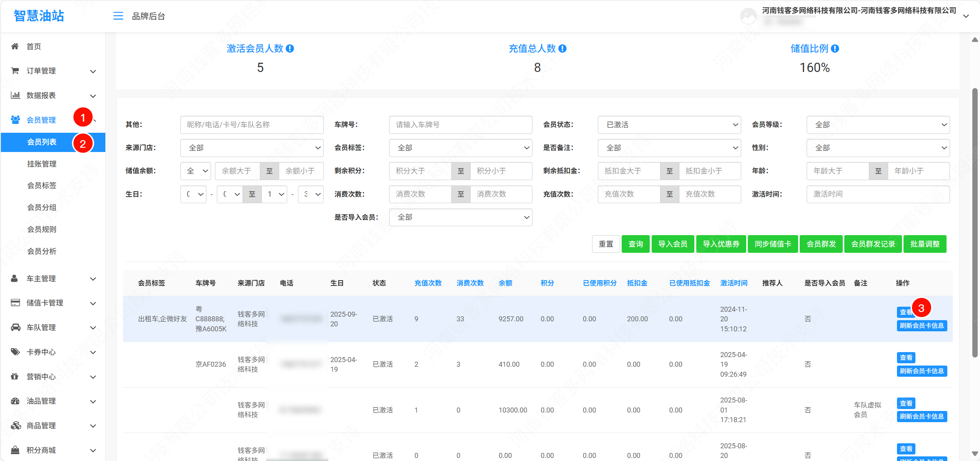Image resolution: width=980 pixels, height=461 pixels.
Task: Click the car icon for 车队管理
Action: tap(15, 327)
